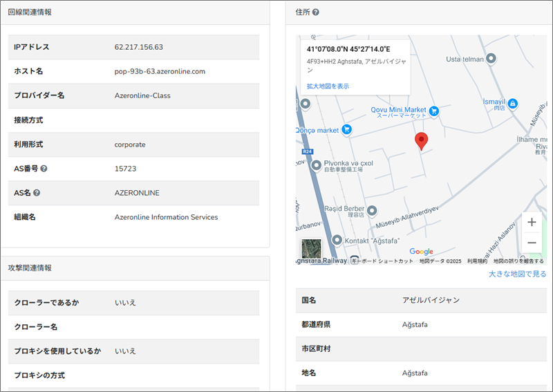Click coordinates 41°07'08.0"N 45°27'14.0"E in map card
553x392 pixels.
click(x=348, y=49)
